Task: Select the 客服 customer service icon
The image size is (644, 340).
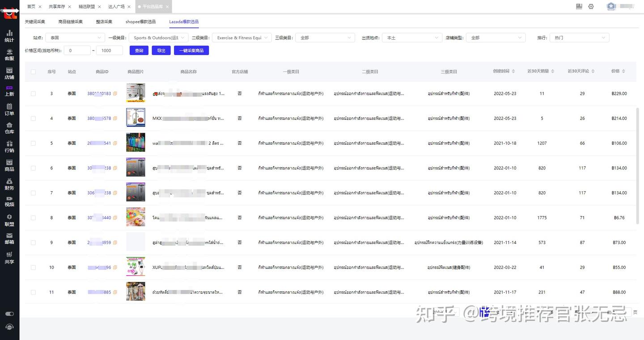Action: (9, 54)
